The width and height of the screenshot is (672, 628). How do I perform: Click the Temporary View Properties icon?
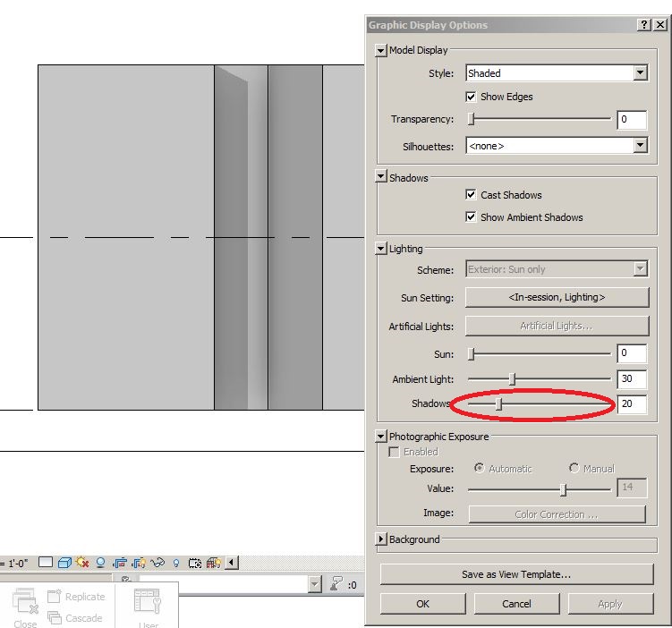point(195,563)
